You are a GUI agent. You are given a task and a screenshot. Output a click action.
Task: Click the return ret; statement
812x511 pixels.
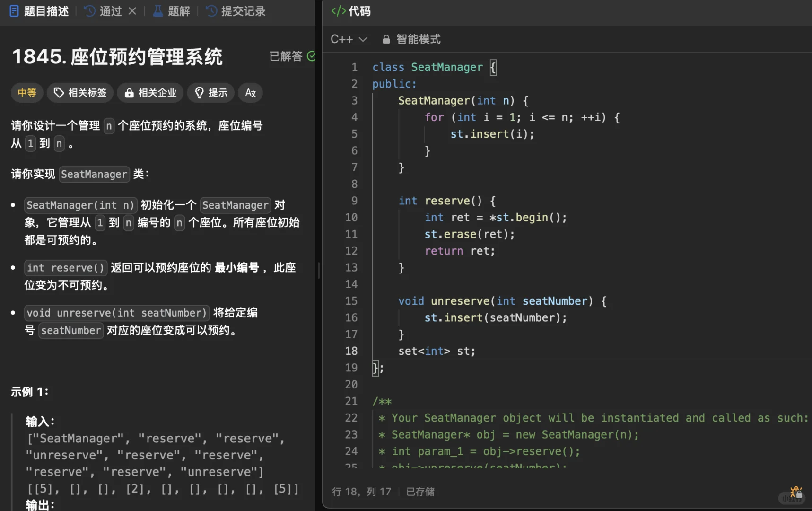point(460,251)
